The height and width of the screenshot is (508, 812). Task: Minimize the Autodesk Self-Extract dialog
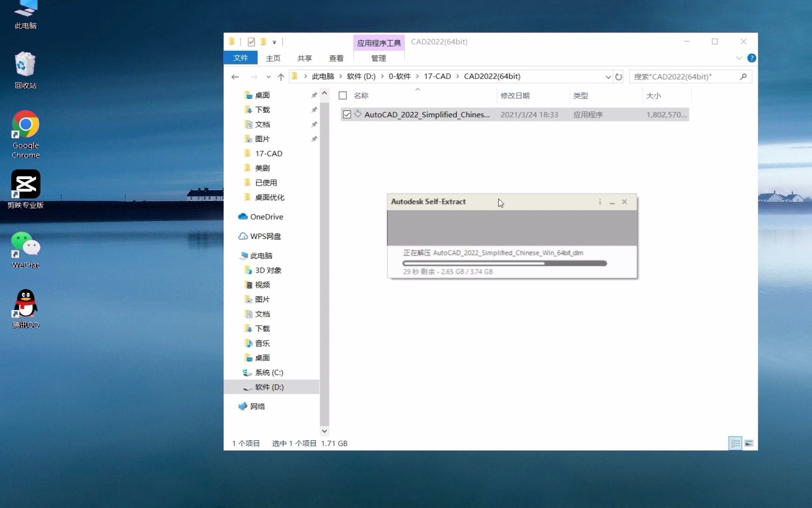(612, 202)
